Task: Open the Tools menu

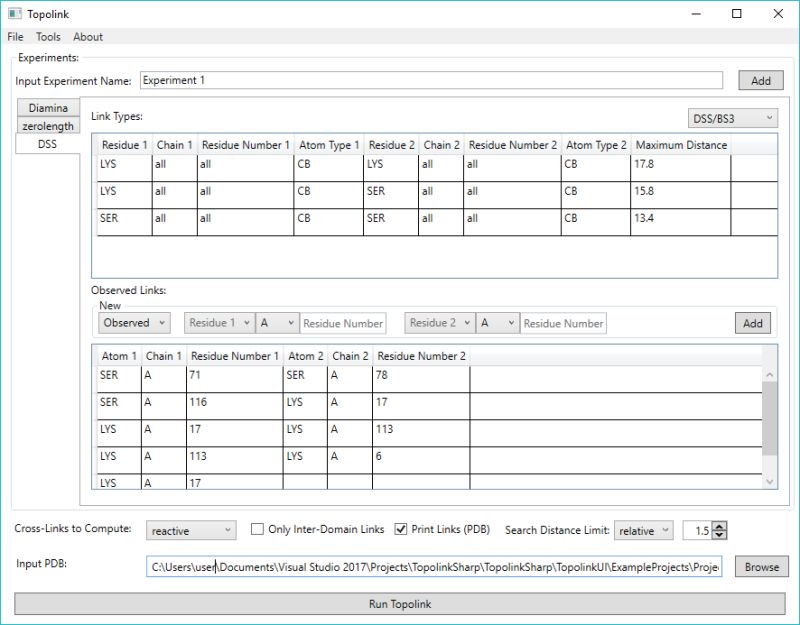Action: tap(48, 37)
